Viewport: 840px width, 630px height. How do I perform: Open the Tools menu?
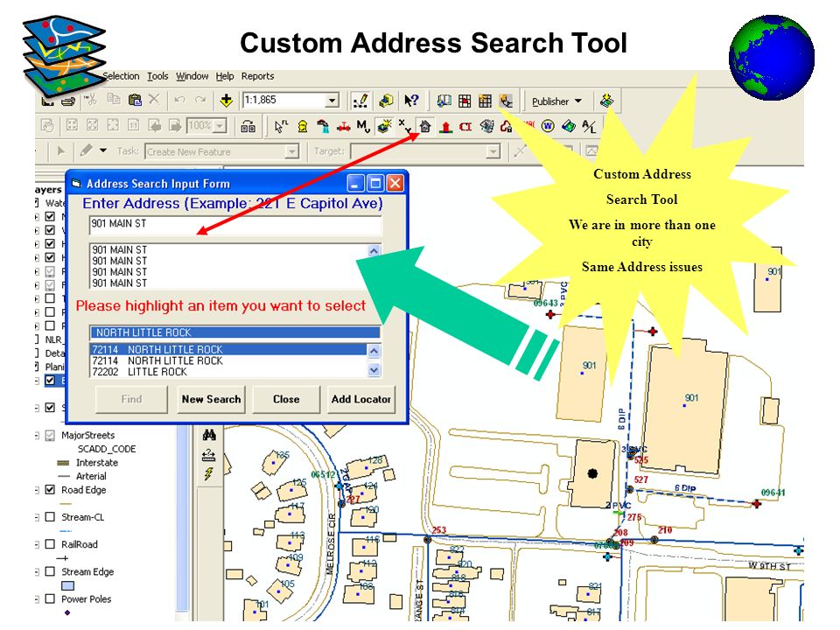(x=157, y=76)
